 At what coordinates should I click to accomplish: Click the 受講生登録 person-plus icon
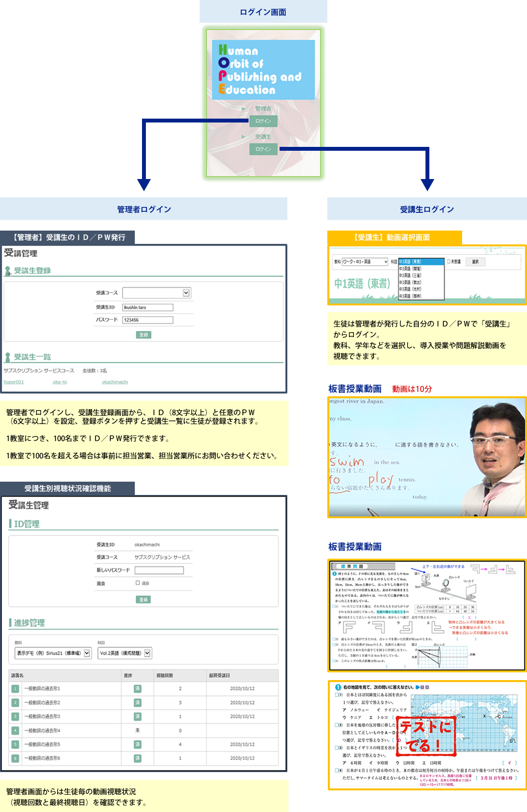click(x=8, y=271)
